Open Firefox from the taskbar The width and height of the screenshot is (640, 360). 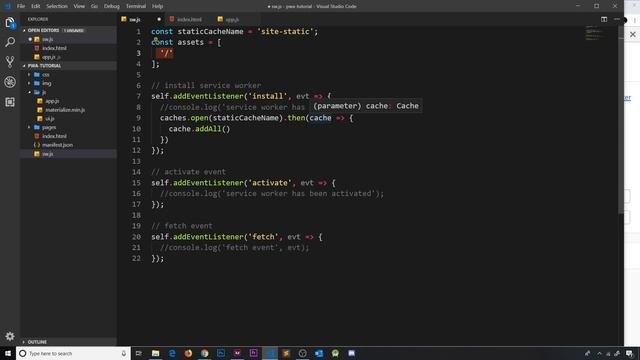188,353
